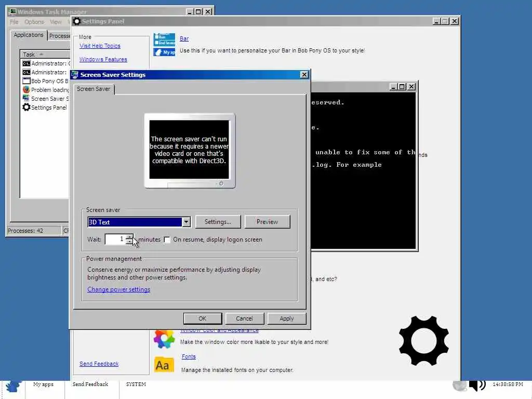The height and width of the screenshot is (399, 532).
Task: Open the 'Change power settings' link
Action: tap(119, 289)
